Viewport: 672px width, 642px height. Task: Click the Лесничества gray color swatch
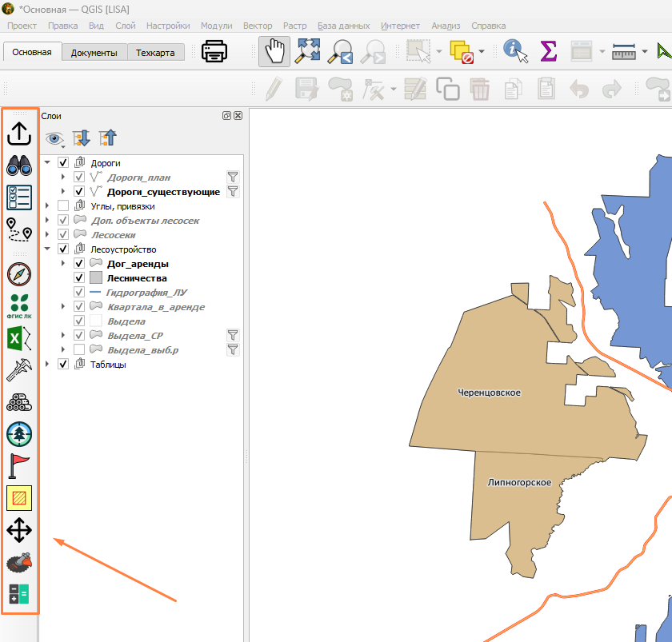point(95,277)
